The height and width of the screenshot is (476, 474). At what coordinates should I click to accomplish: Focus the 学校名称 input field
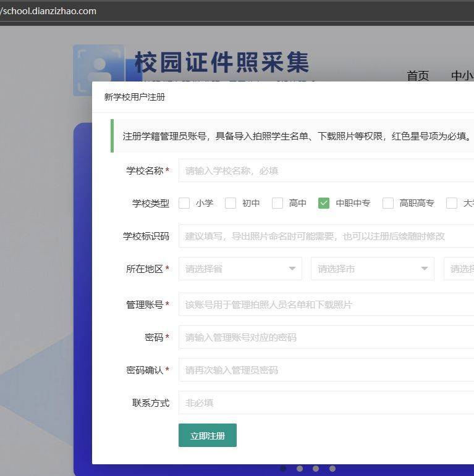click(x=326, y=170)
